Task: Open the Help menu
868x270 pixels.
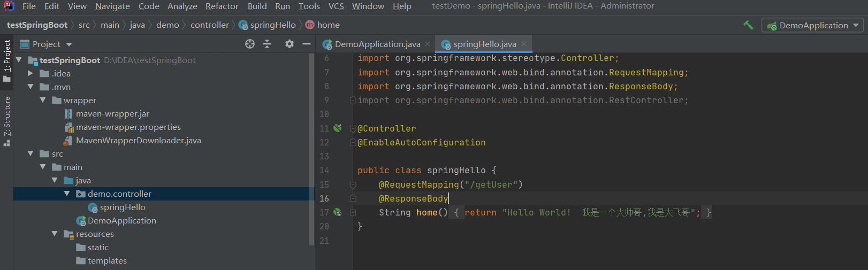Action: pyautogui.click(x=402, y=6)
